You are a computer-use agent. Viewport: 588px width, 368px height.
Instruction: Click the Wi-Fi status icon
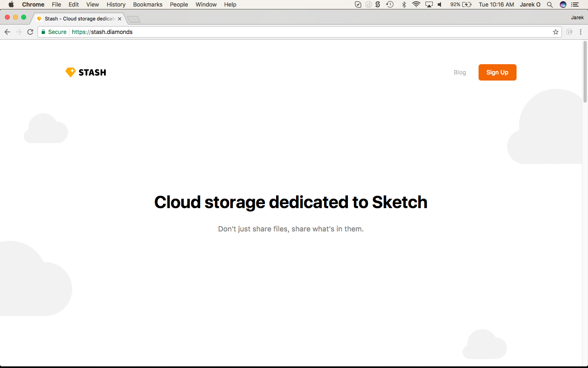click(416, 4)
